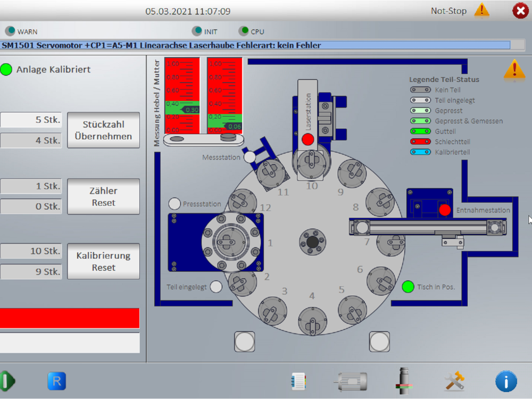Viewport: 532px width, 399px height.
Task: Click the Zähler Reset button
Action: click(104, 196)
